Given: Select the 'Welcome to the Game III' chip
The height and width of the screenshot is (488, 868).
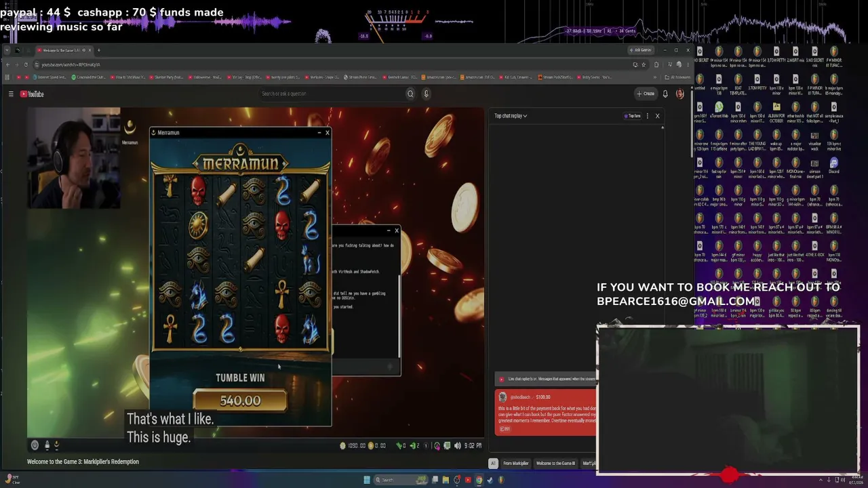Looking at the screenshot, I should click(555, 464).
